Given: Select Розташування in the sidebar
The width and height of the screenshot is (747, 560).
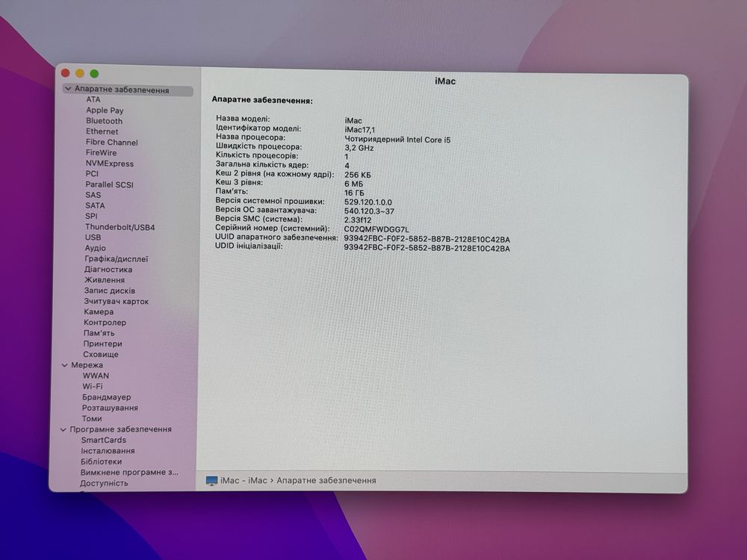Looking at the screenshot, I should click(110, 408).
